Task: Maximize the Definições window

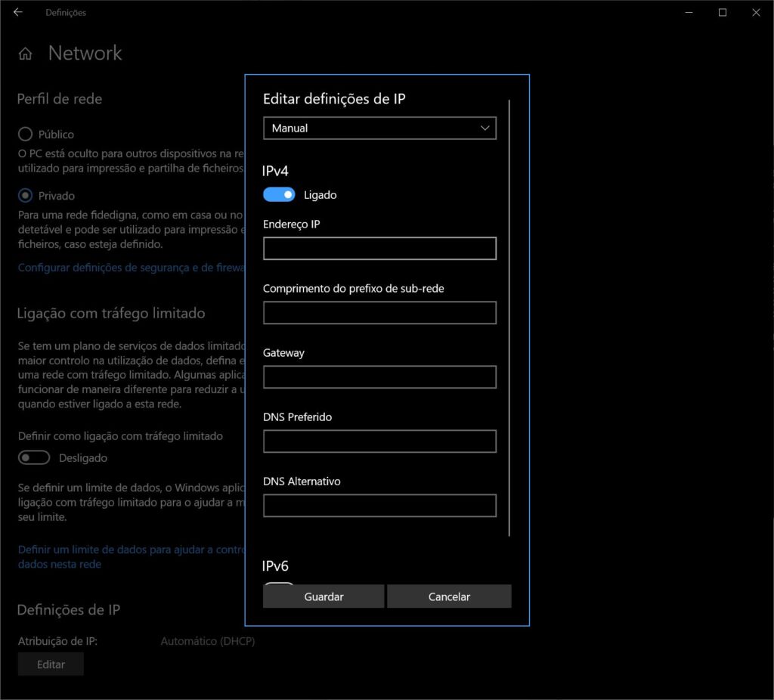Action: pos(723,13)
